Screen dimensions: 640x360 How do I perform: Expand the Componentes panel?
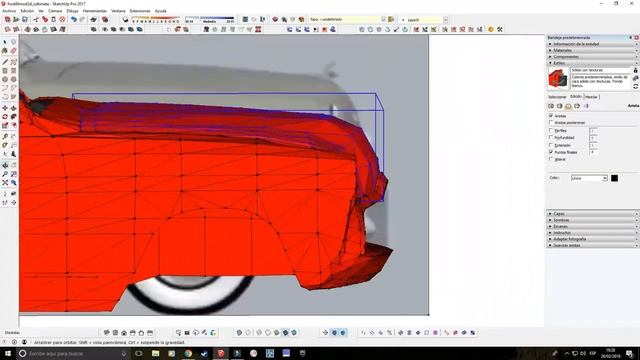[x=592, y=57]
